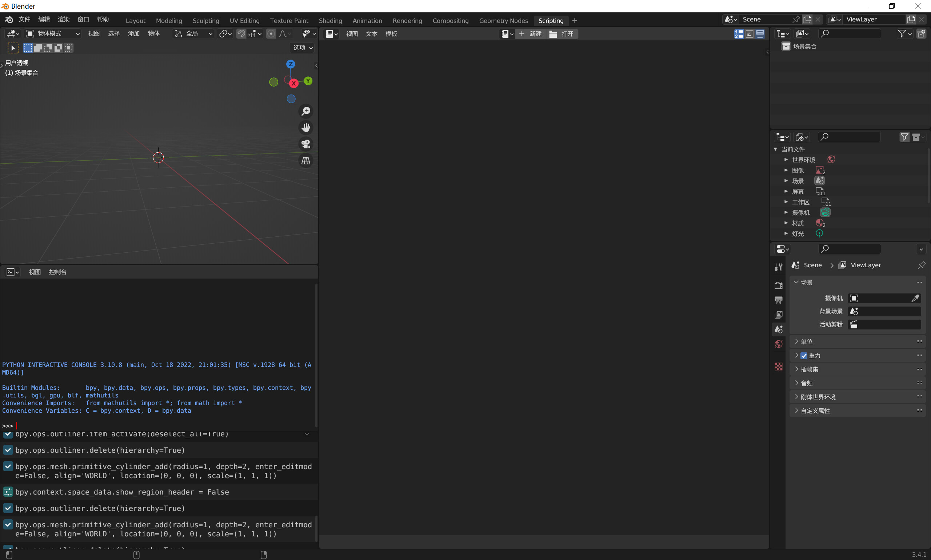Viewport: 931px width, 560px height.
Task: Expand the 单位 units panel
Action: 806,341
